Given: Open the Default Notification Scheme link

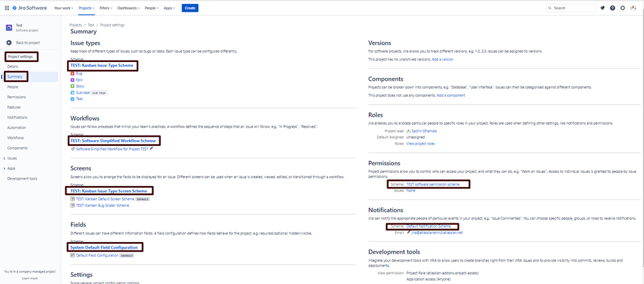Looking at the screenshot, I should (x=428, y=227).
